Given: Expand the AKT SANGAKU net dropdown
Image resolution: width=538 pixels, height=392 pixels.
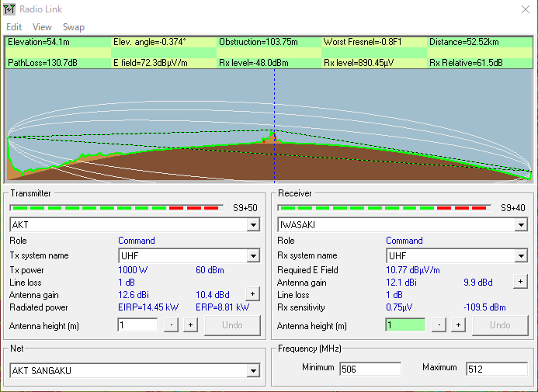Looking at the screenshot, I should point(253,371).
